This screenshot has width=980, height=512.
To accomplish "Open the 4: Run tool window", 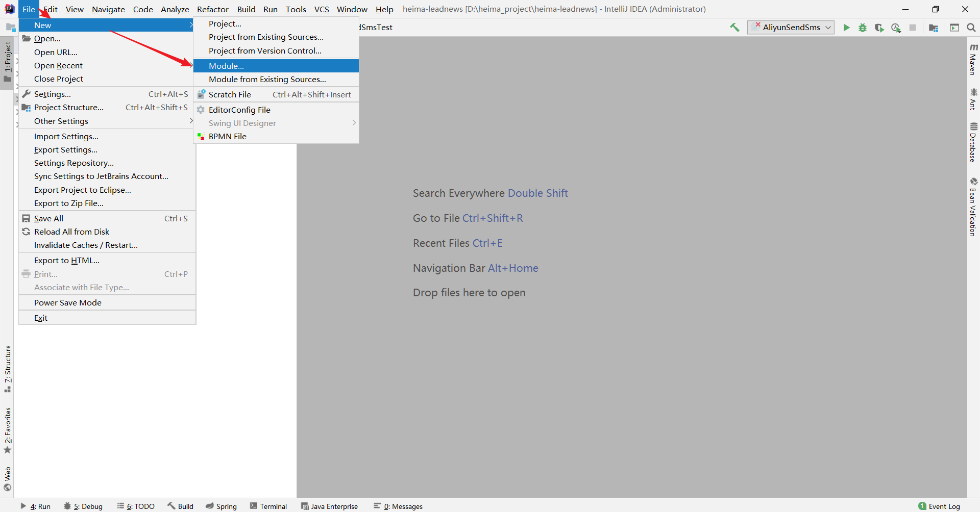I will [x=35, y=506].
